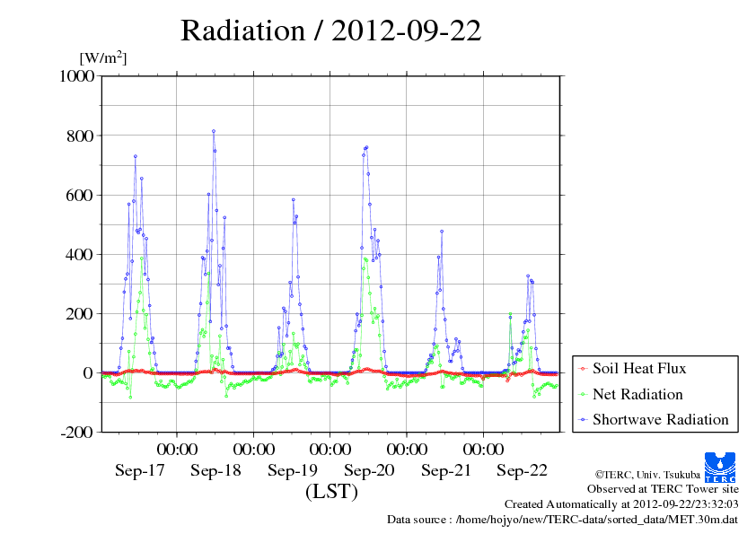Click the '800' y-axis label

[80, 136]
